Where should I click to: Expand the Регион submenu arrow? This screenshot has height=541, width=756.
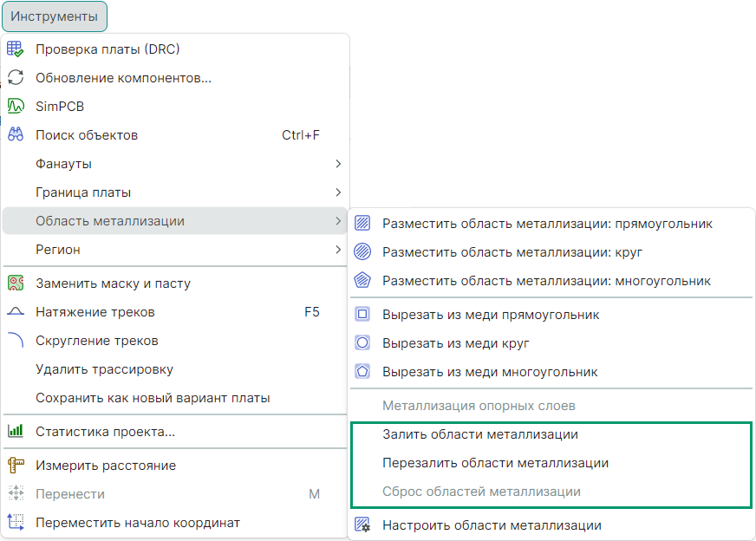pyautogui.click(x=338, y=250)
